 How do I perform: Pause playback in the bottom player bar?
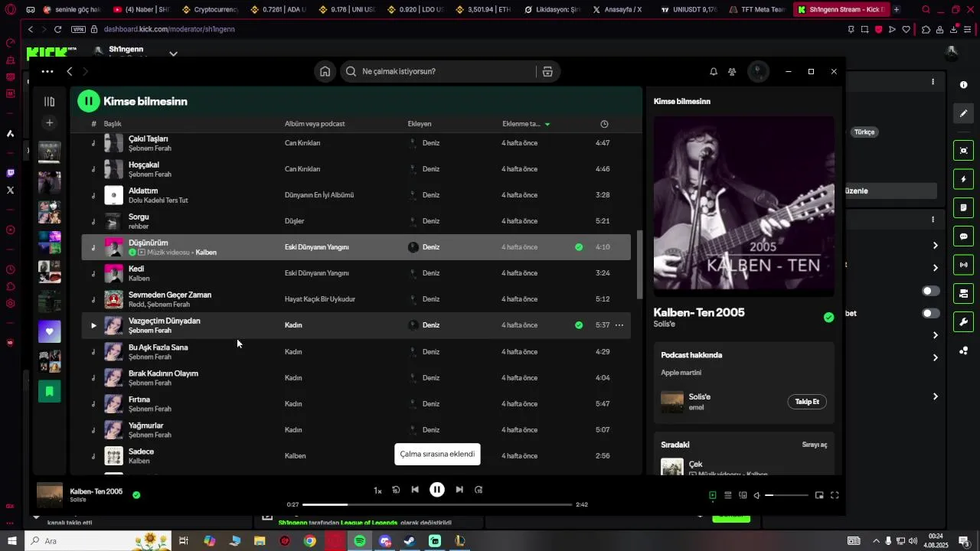tap(437, 490)
